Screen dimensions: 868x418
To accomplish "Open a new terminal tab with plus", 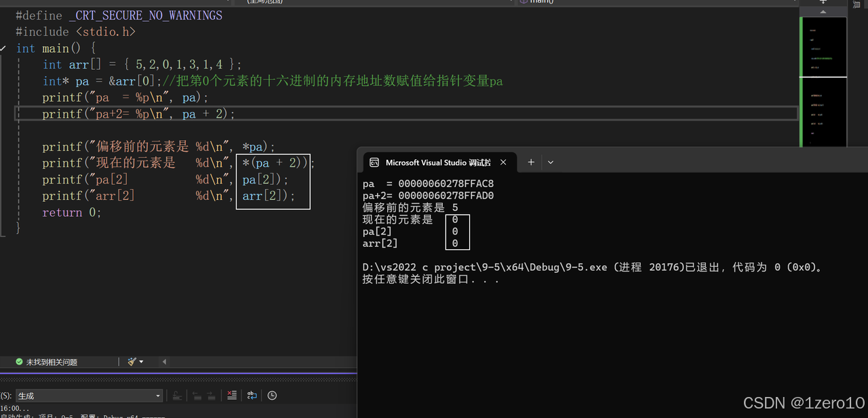I will point(531,163).
